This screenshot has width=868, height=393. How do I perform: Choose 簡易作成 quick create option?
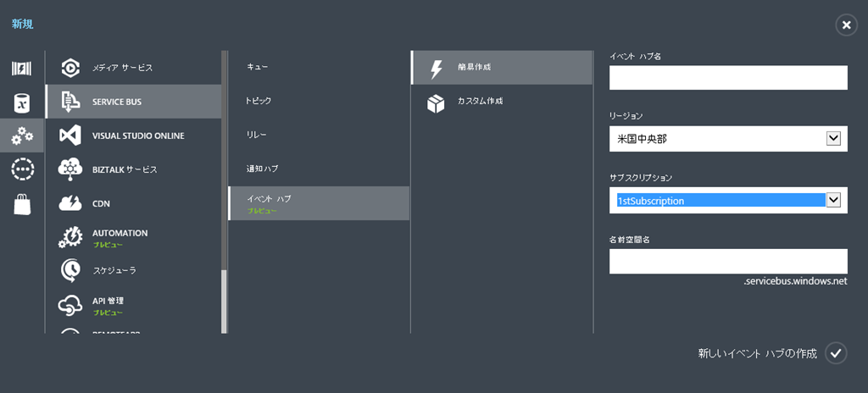click(502, 68)
